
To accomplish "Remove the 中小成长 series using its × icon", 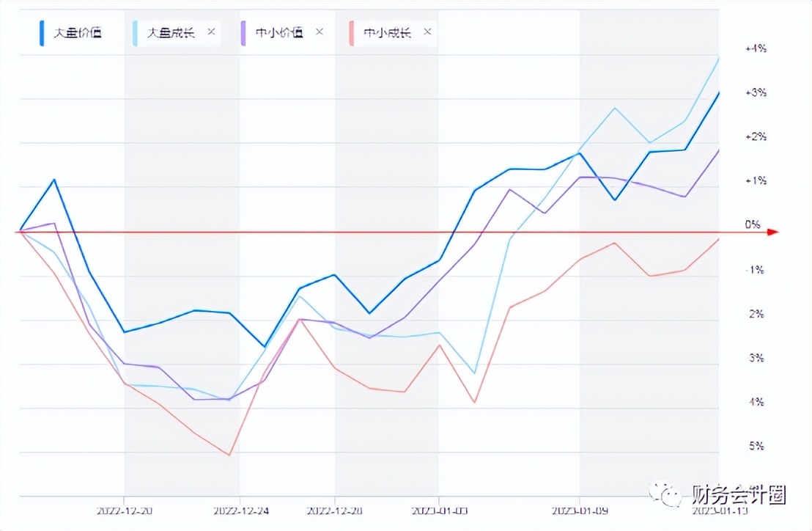I will pyautogui.click(x=427, y=32).
